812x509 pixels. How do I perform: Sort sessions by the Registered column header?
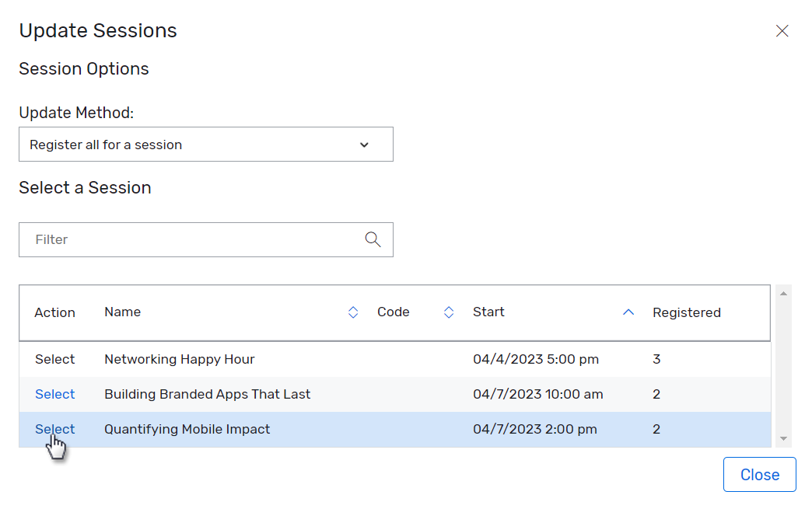687,312
